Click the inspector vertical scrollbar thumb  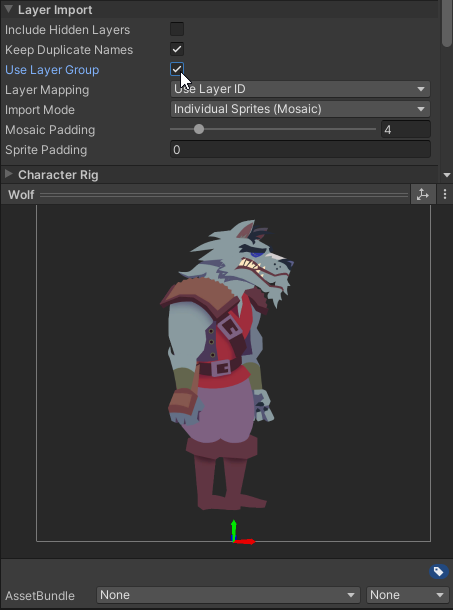tap(447, 24)
